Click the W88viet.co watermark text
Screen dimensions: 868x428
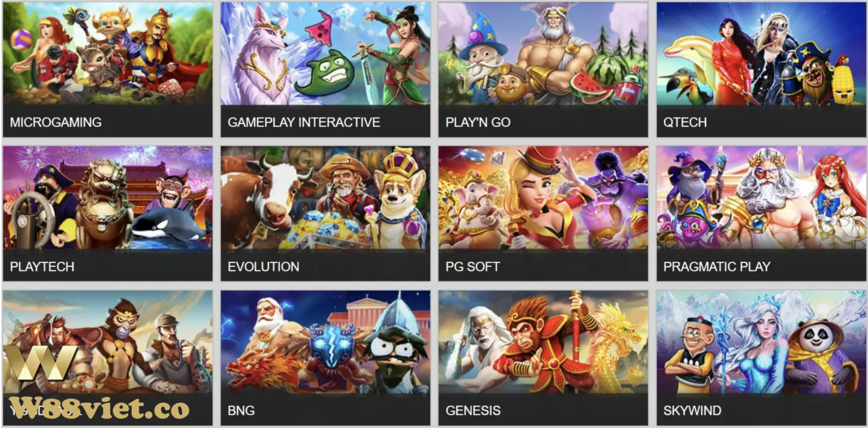99,407
